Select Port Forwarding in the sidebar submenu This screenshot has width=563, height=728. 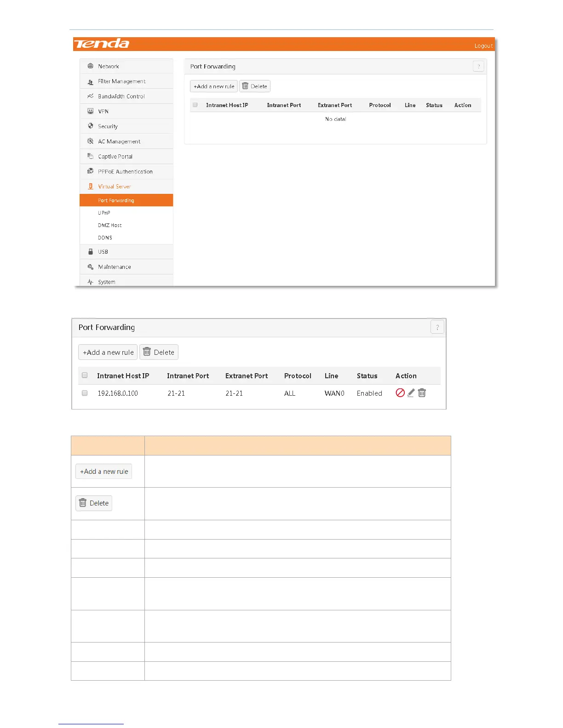(x=126, y=200)
